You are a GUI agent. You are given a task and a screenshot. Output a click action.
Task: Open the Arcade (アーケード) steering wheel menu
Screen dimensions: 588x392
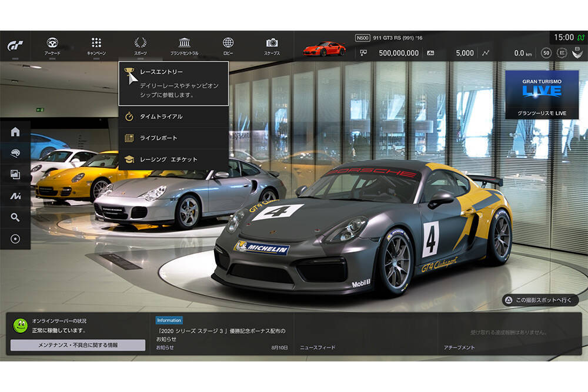52,46
